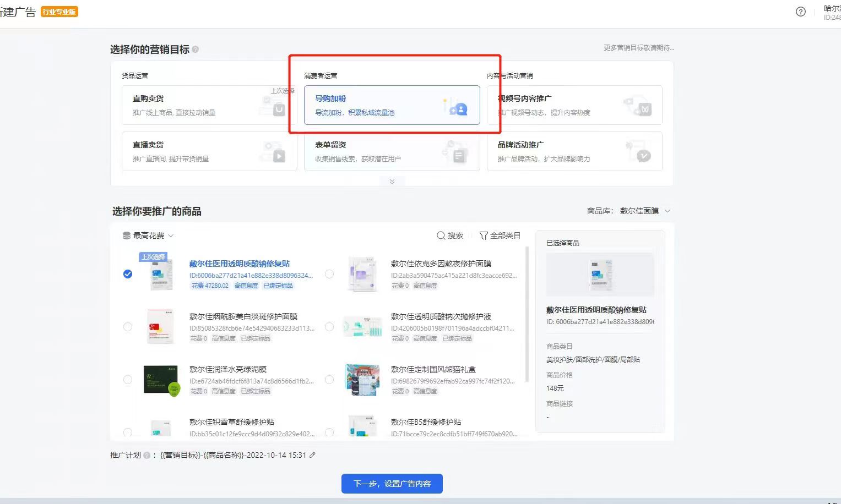Click 下一步，设置广告内容 button

[x=392, y=484]
